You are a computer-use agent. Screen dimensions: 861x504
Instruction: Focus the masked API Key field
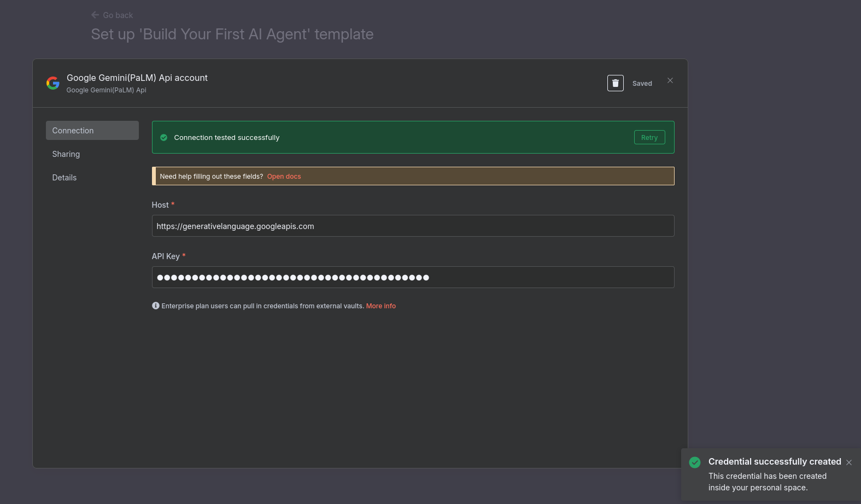(x=413, y=278)
